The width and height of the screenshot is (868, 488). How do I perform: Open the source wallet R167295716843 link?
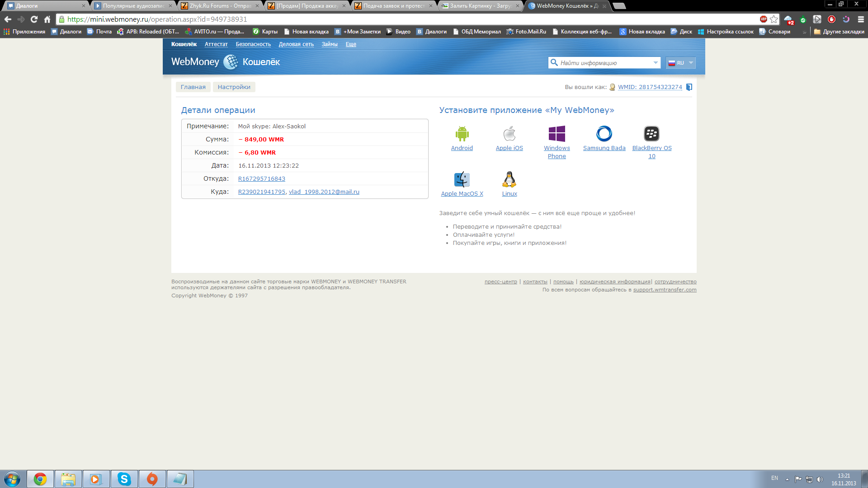pyautogui.click(x=261, y=179)
